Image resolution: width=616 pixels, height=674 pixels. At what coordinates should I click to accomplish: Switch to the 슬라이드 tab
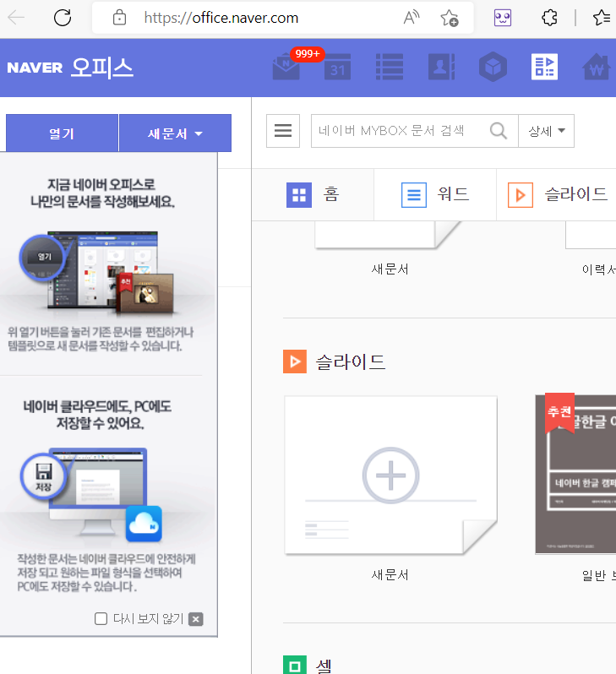[557, 195]
